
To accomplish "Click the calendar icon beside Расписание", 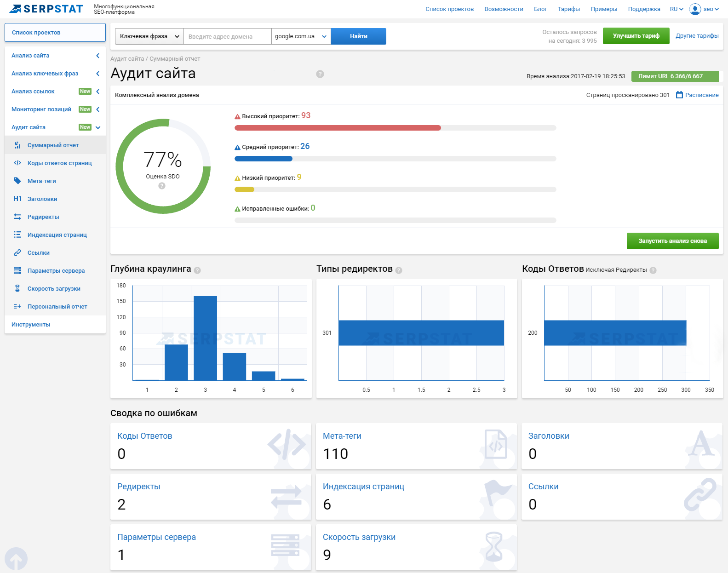I will coord(679,95).
